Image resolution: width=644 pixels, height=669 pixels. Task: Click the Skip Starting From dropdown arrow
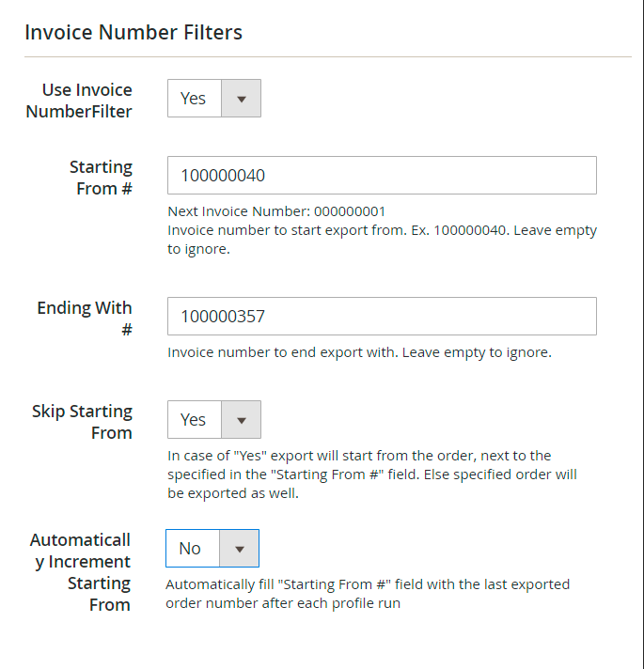241,420
